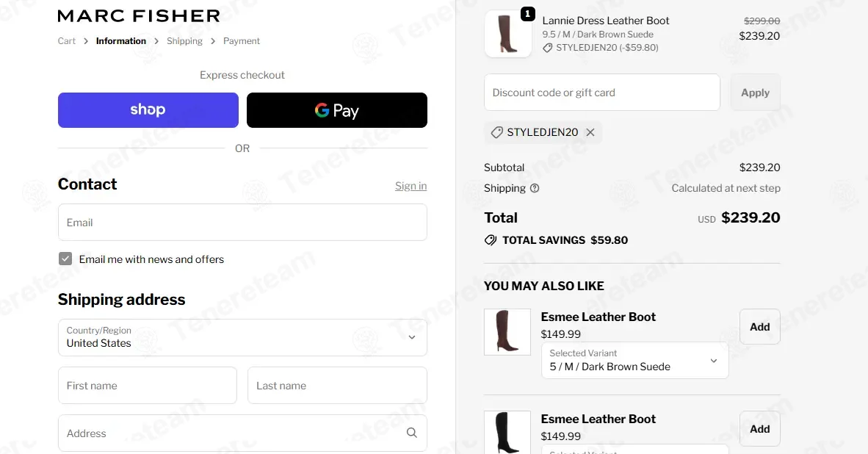868x454 pixels.
Task: Jump to the Payment breadcrumb step
Action: 242,41
